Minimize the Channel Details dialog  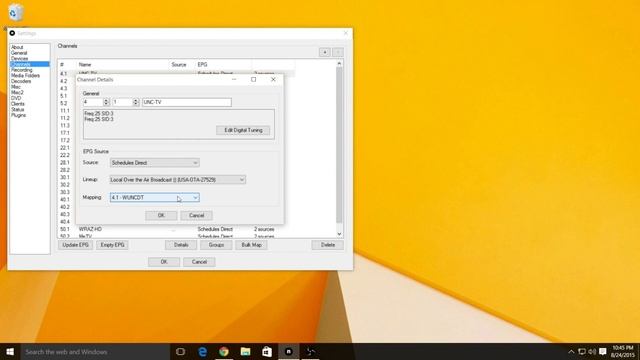coord(234,80)
